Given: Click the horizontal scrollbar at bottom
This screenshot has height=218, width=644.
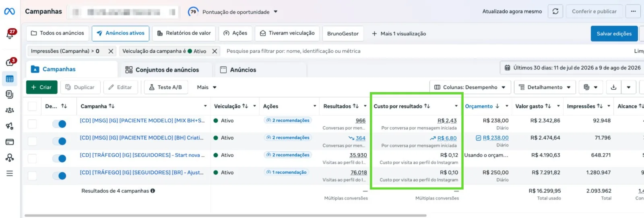Looking at the screenshot, I should [x=225, y=216].
